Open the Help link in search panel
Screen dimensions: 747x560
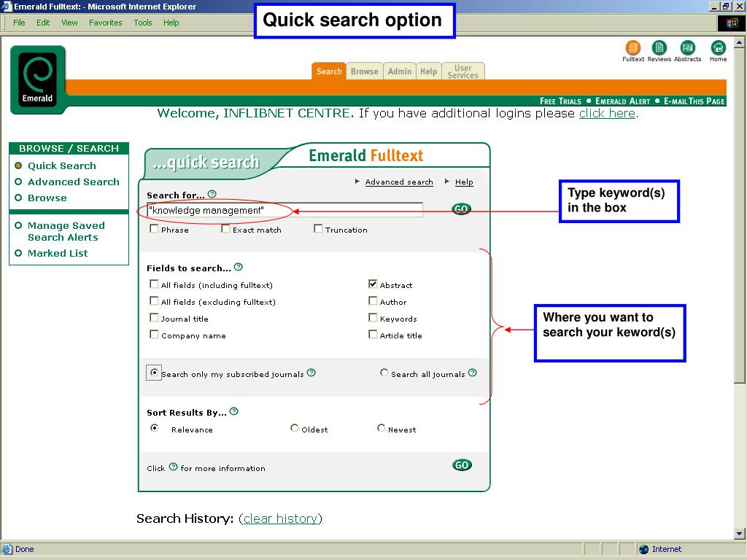click(464, 182)
